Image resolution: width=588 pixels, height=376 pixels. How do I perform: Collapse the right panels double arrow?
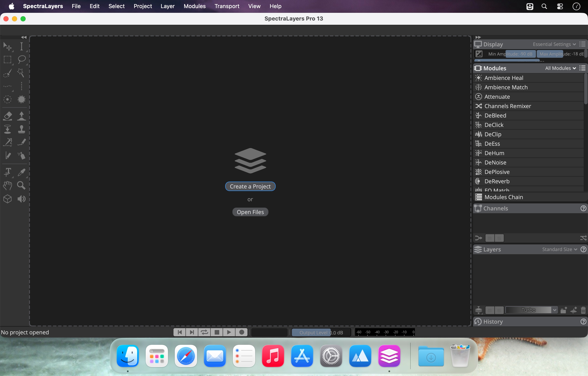478,37
